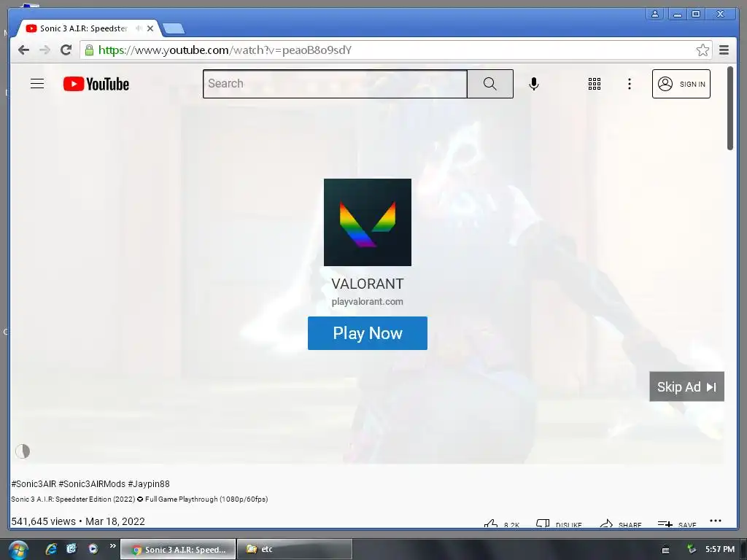
Task: Open the etc folder taskbar button
Action: (295, 550)
